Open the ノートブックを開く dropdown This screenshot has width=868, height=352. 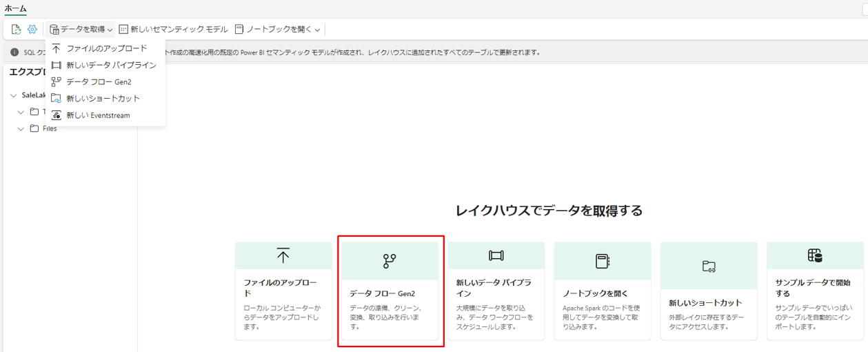click(x=278, y=29)
